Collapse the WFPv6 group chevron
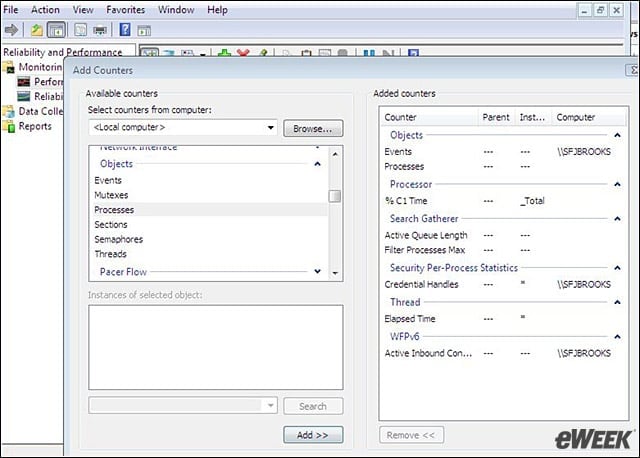Image resolution: width=640 pixels, height=458 pixels. tap(618, 337)
